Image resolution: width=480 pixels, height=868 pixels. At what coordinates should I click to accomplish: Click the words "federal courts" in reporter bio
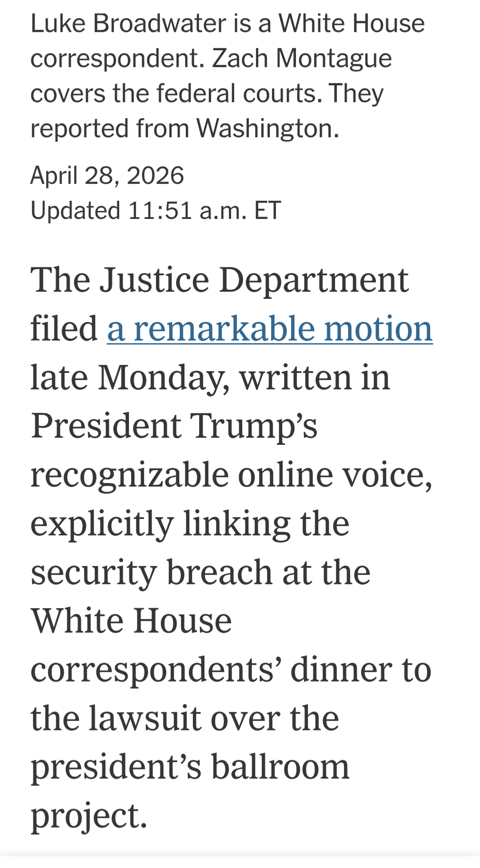click(239, 93)
